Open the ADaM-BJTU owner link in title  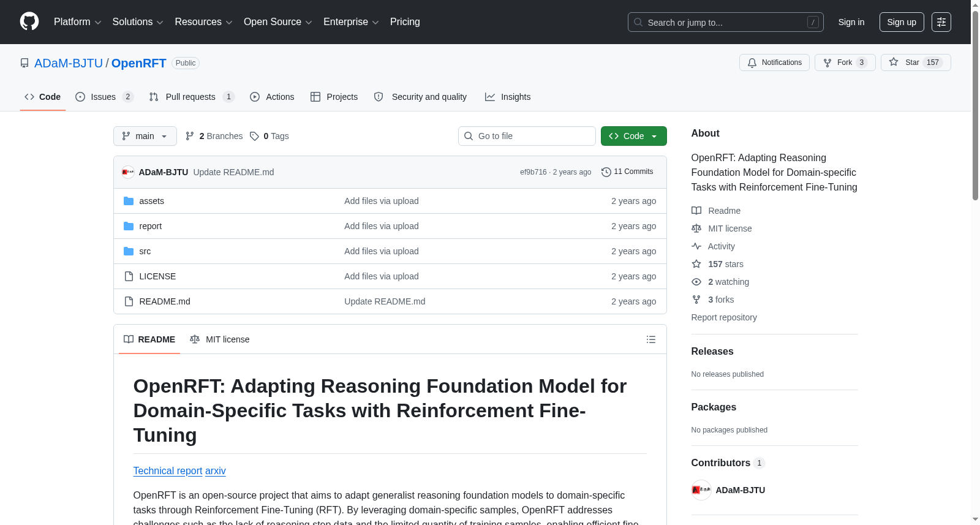[69, 63]
